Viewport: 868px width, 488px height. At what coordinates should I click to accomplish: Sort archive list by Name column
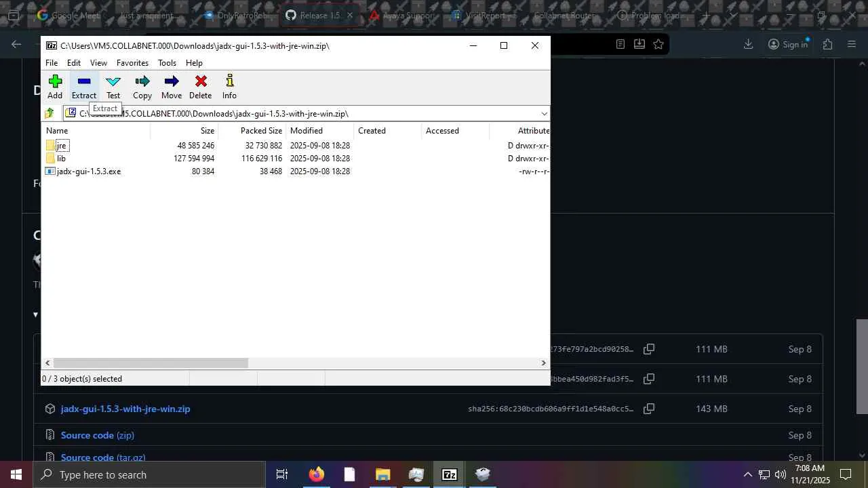click(96, 131)
